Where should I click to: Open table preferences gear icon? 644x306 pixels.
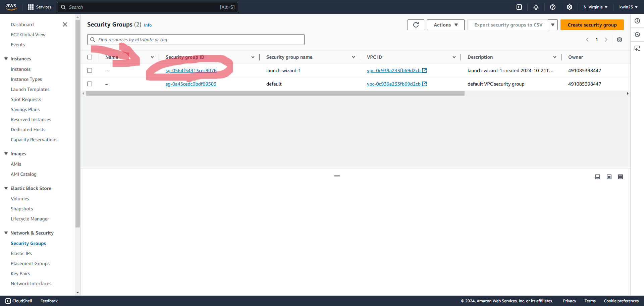pos(620,40)
